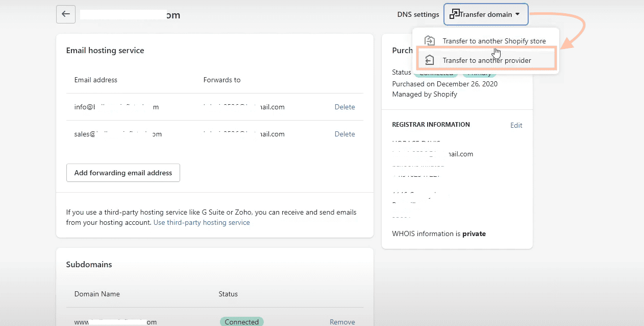Screen dimensions: 644x326
Task: Delete the sales@ forwarding address
Action: tap(344, 134)
